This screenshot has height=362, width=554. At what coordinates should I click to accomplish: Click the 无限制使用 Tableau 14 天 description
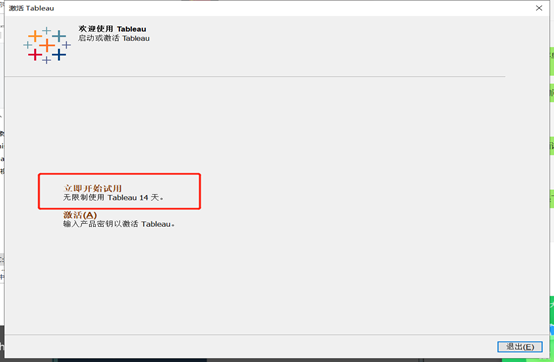(113, 197)
